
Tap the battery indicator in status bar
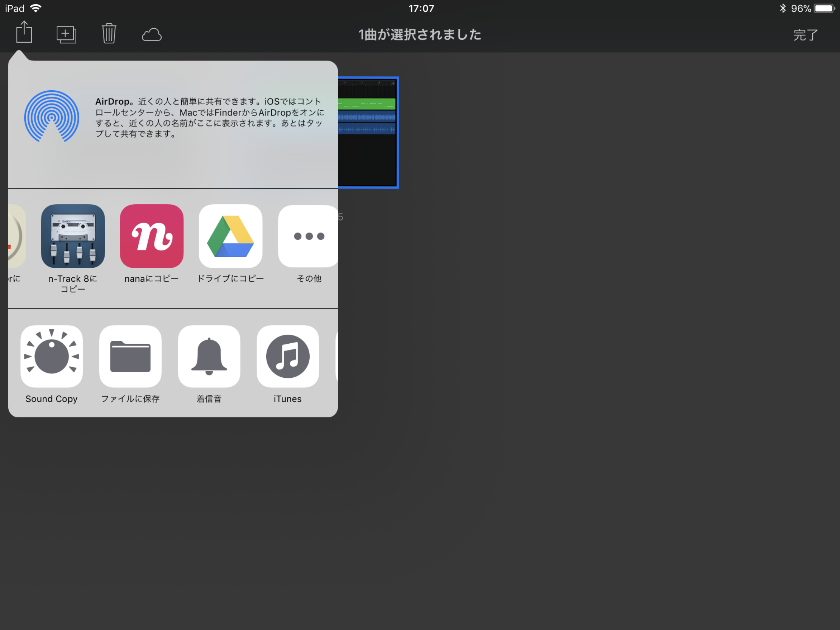tap(824, 8)
